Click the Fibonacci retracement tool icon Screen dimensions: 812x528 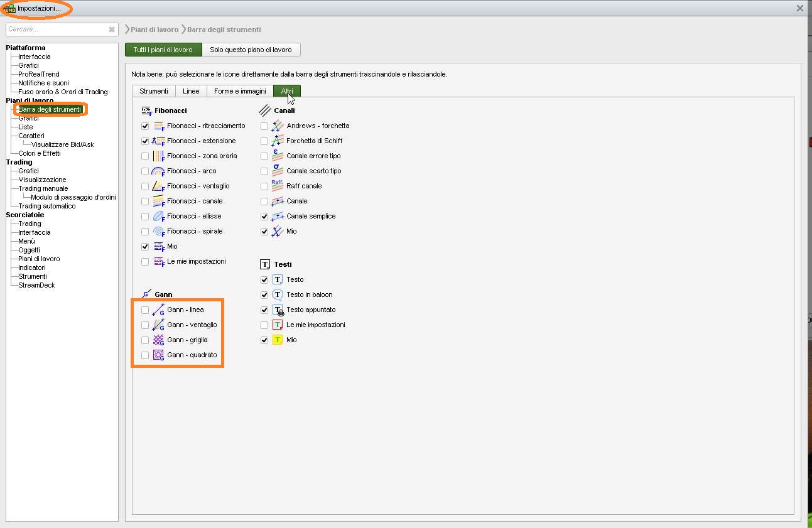point(159,126)
